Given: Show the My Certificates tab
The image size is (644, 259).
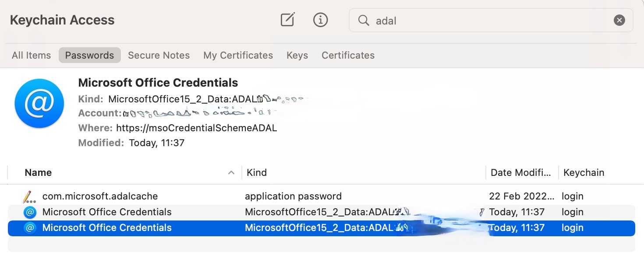Looking at the screenshot, I should [238, 56].
